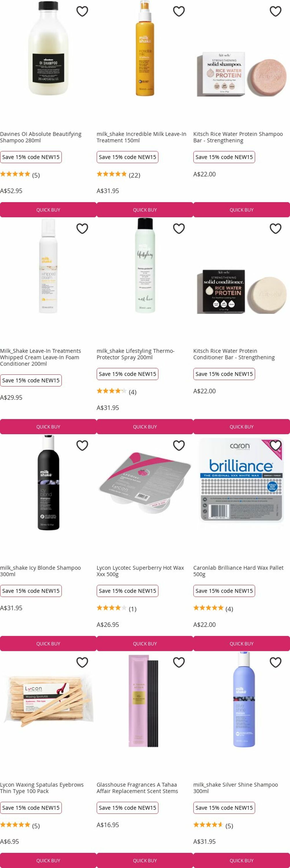Screen dimensions: 290x868
Task: Heart the Lycon Superberry Hot Wax
Action: [179, 446]
